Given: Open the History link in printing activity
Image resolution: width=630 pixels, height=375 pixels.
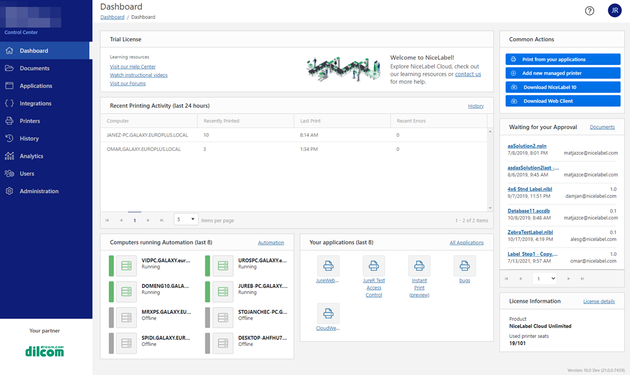Looking at the screenshot, I should click(x=476, y=106).
